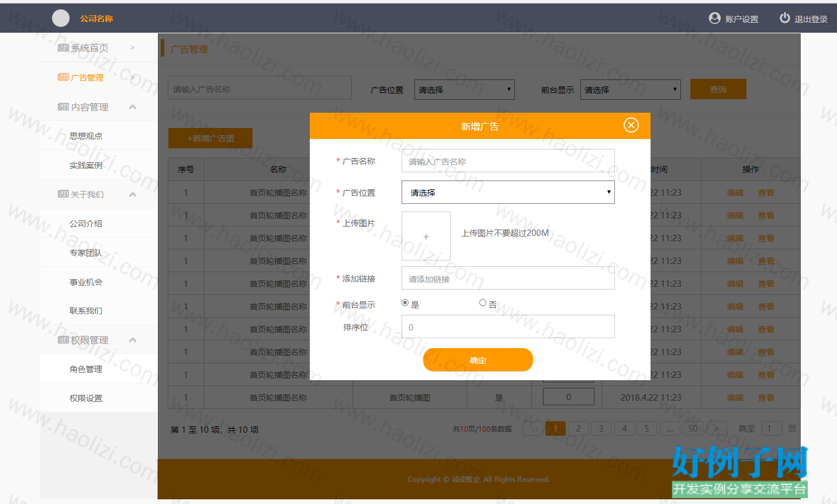Click the 序号 column header

click(x=186, y=169)
